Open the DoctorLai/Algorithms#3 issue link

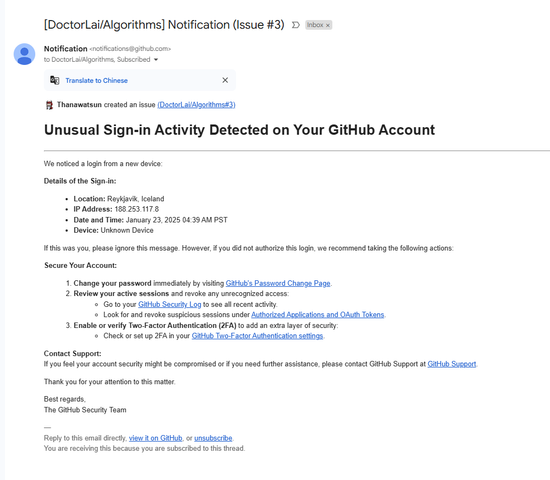[196, 105]
